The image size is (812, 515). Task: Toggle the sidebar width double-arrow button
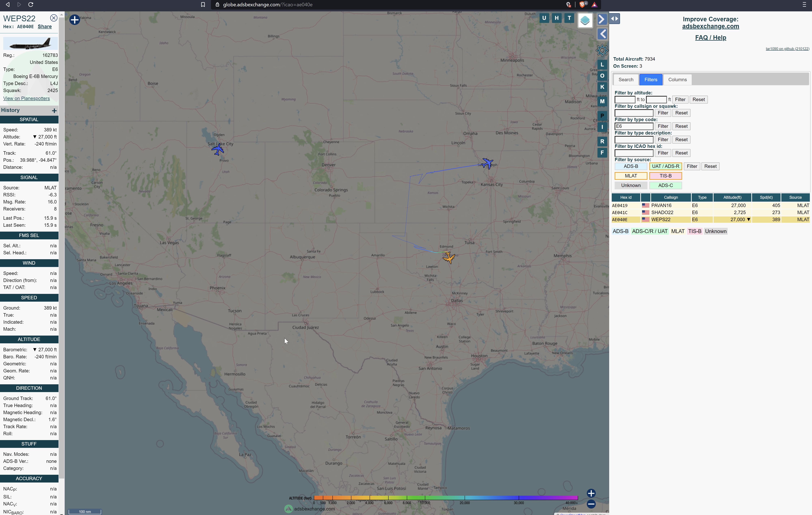[x=615, y=19]
